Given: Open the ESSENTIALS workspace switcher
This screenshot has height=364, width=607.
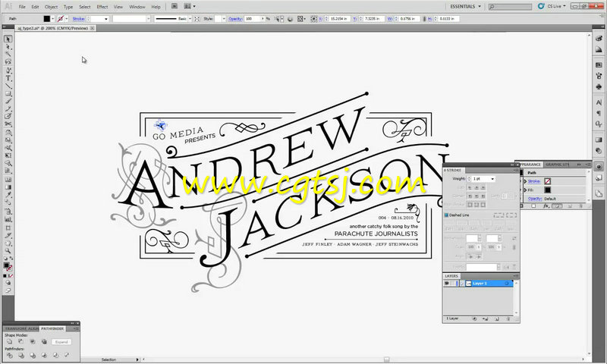Looking at the screenshot, I should pos(465,7).
